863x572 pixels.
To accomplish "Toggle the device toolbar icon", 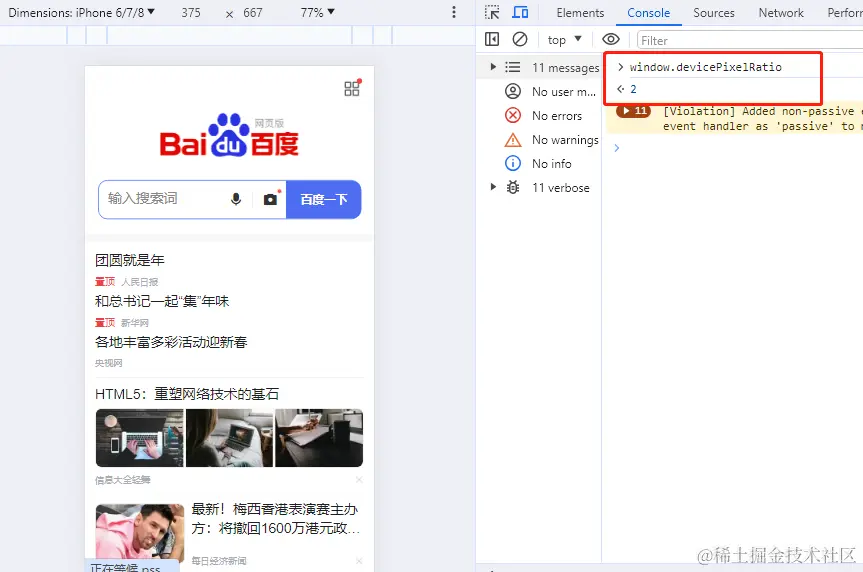I will click(520, 12).
